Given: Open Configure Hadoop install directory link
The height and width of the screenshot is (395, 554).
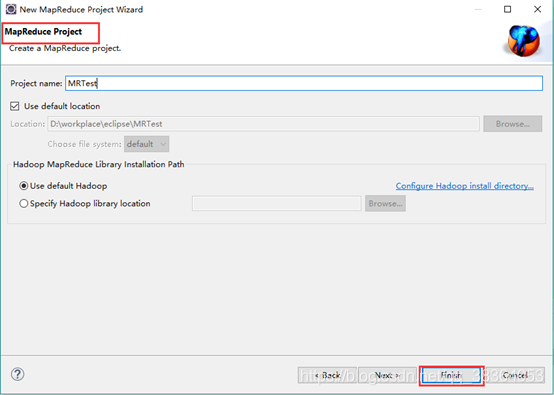Looking at the screenshot, I should [x=465, y=186].
